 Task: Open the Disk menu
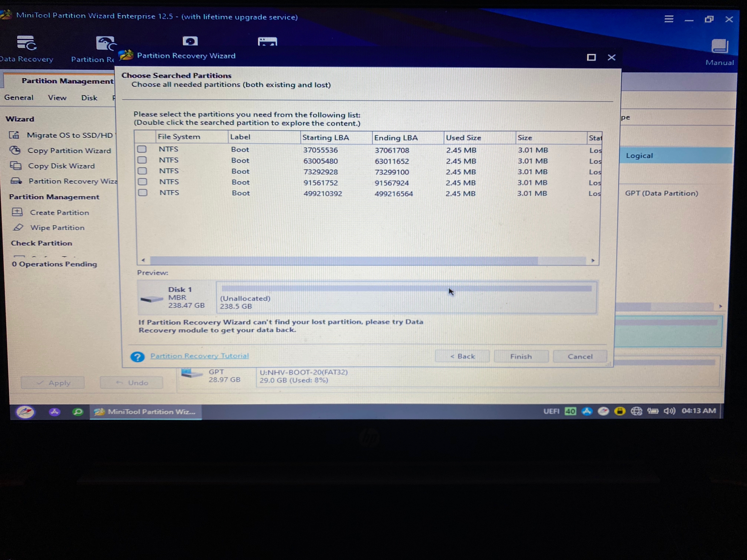89,98
